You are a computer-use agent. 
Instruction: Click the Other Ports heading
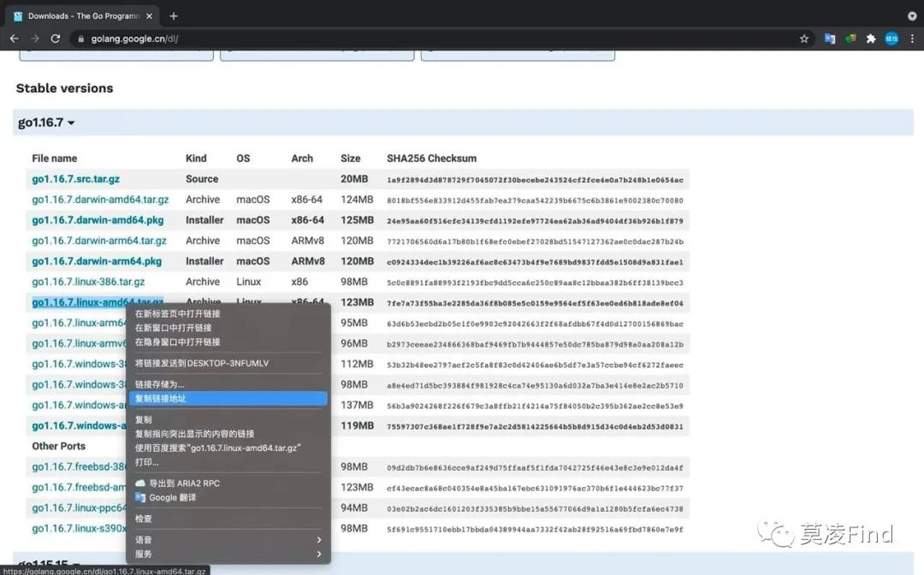click(x=58, y=446)
